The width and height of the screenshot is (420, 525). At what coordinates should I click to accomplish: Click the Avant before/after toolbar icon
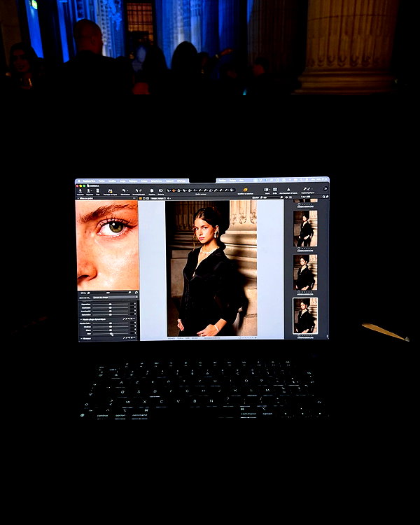click(266, 190)
